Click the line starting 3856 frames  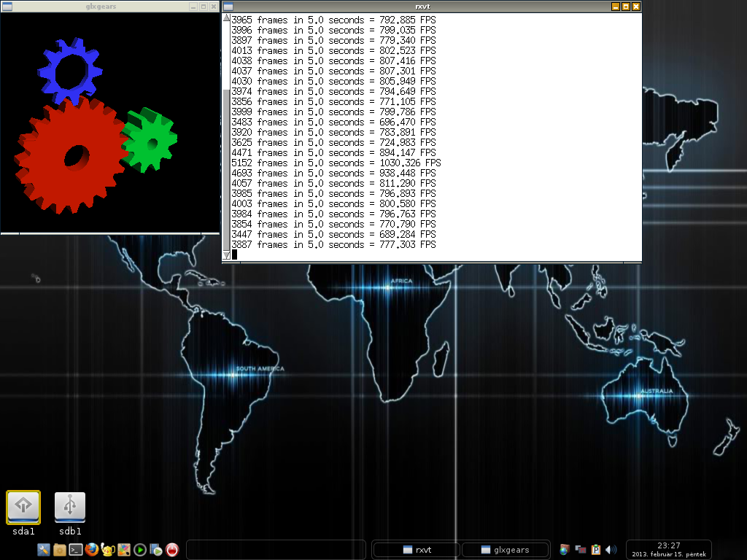click(333, 101)
